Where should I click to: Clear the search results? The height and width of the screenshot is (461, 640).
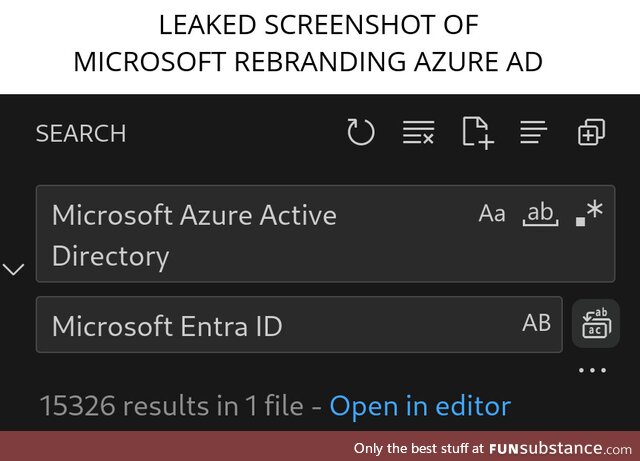418,132
